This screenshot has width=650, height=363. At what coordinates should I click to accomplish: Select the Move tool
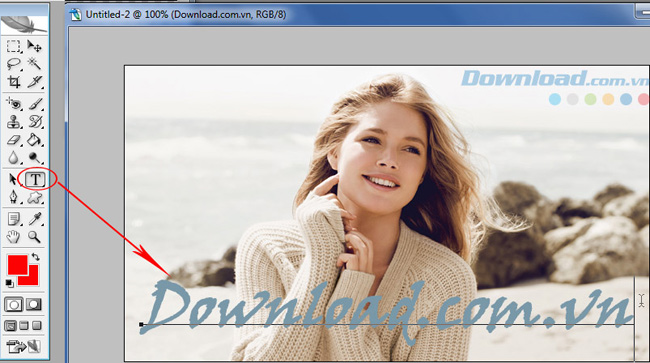[x=34, y=46]
